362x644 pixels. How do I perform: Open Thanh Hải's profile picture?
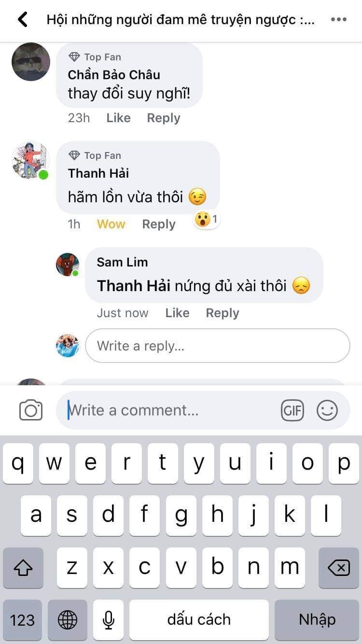point(30,161)
